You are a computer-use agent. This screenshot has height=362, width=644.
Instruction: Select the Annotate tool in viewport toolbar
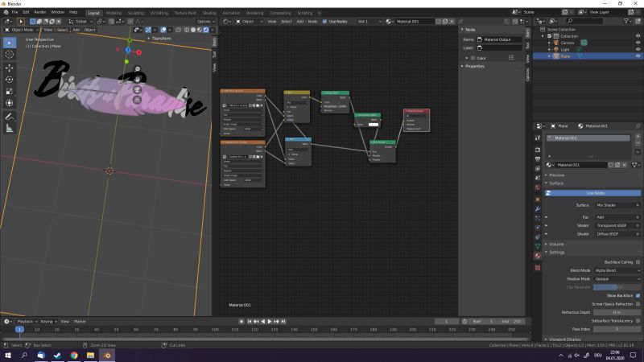[10, 117]
